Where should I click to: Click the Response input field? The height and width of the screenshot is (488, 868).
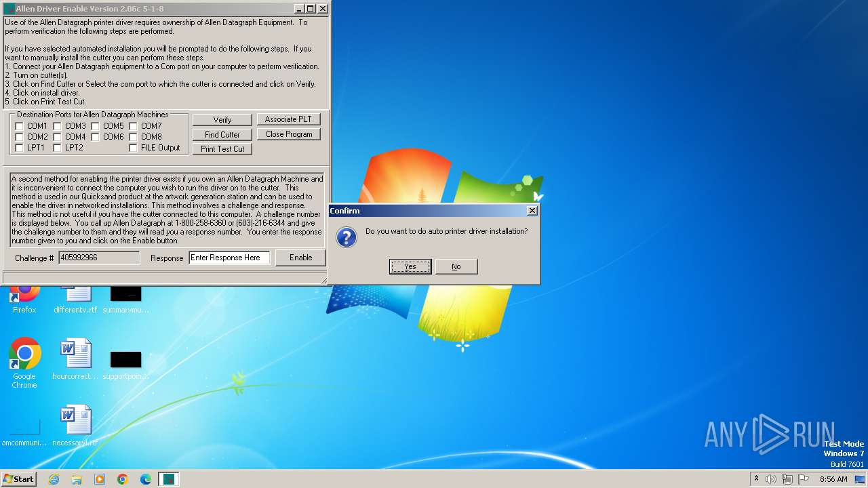click(229, 258)
